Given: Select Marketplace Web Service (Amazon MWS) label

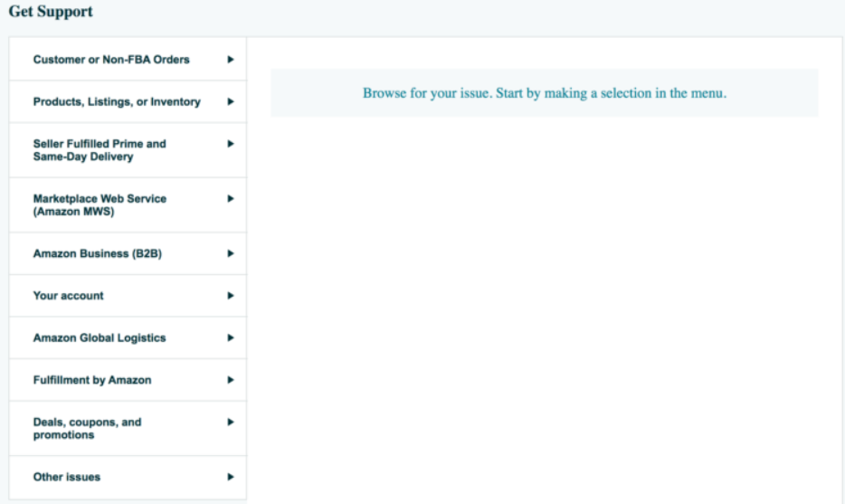Looking at the screenshot, I should pos(100,204).
